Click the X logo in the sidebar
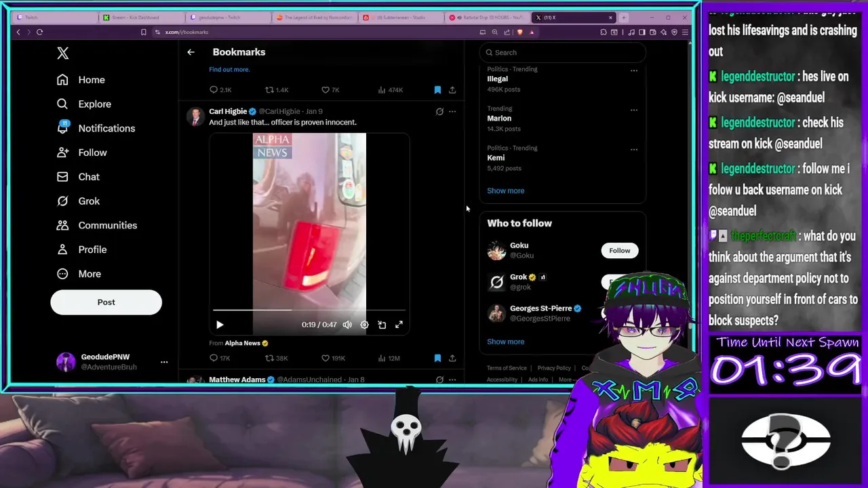 coord(62,53)
